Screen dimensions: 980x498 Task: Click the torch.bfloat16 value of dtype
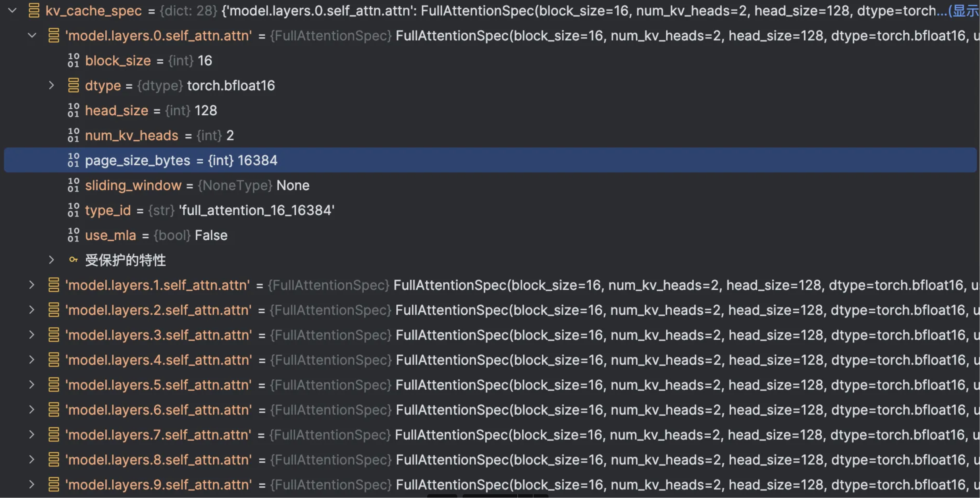point(231,86)
